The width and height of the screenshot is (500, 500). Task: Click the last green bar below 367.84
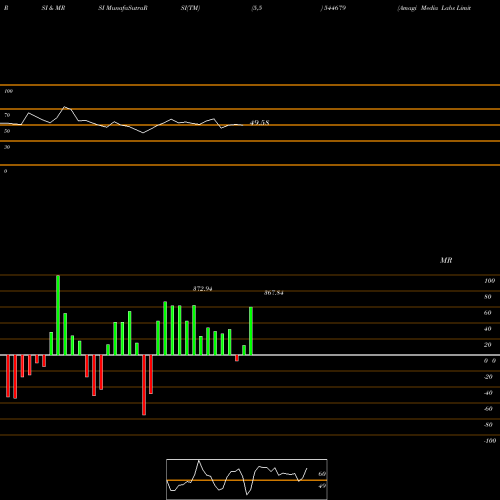coord(251,331)
